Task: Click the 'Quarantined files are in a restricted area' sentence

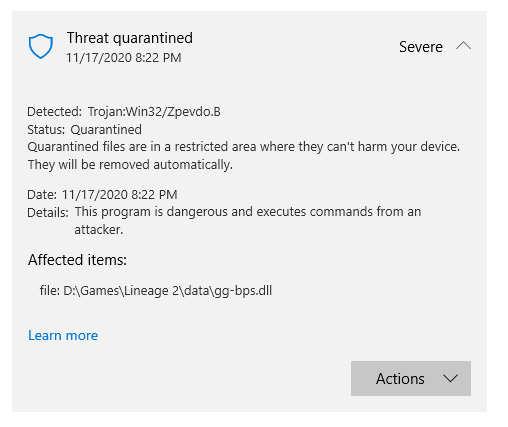Action: tap(244, 147)
